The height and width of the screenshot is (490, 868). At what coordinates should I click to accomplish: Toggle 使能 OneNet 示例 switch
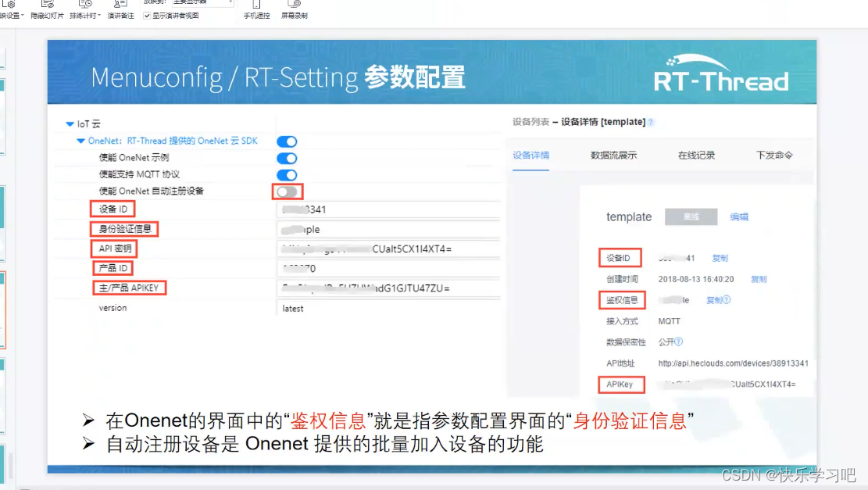287,159
